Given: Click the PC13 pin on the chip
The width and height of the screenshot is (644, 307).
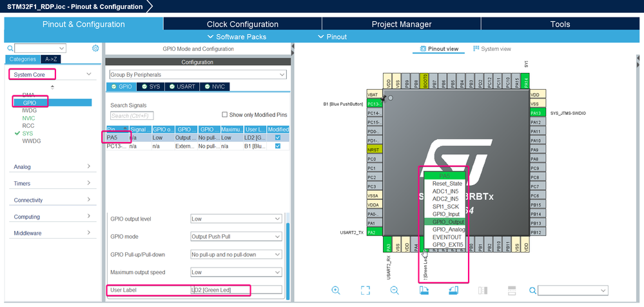Looking at the screenshot, I should coord(375,104).
